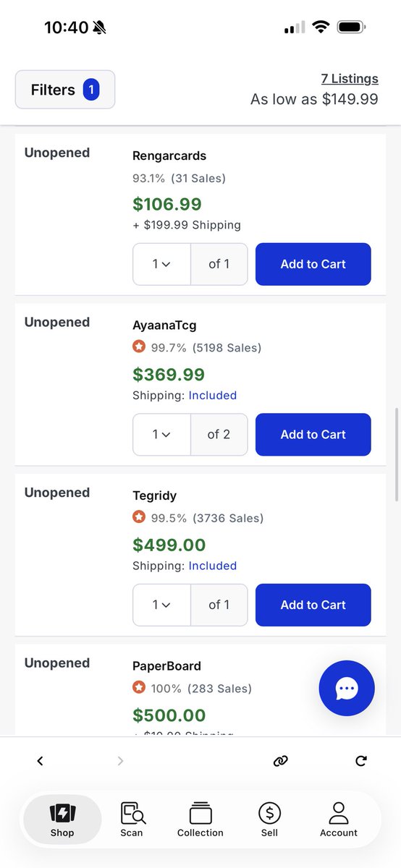The image size is (401, 868).
Task: Tap the forward navigation arrow
Action: 120,760
